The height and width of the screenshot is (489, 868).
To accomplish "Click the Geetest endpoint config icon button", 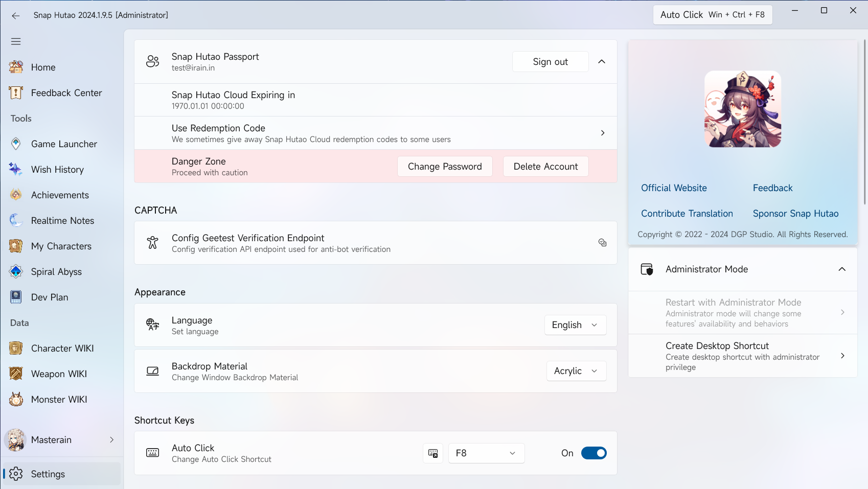I will tap(603, 243).
